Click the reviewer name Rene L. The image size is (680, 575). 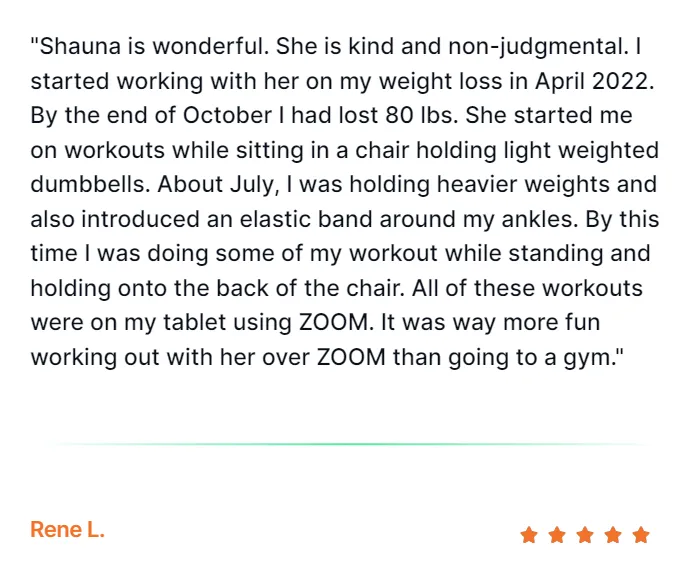coord(67,529)
